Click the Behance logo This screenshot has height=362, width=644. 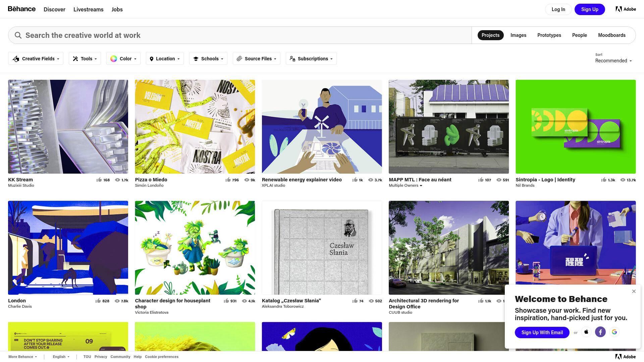22,9
